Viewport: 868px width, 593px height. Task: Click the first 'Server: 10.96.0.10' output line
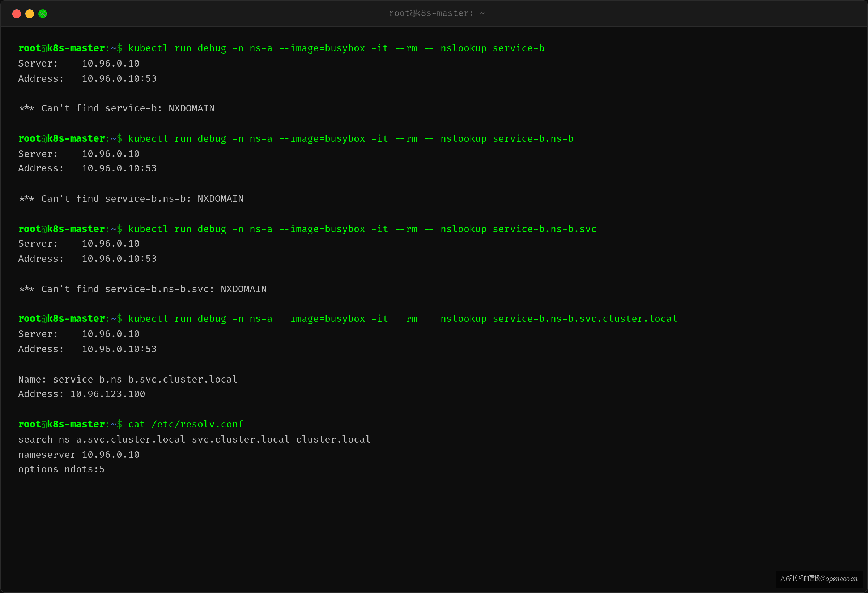[x=79, y=64]
